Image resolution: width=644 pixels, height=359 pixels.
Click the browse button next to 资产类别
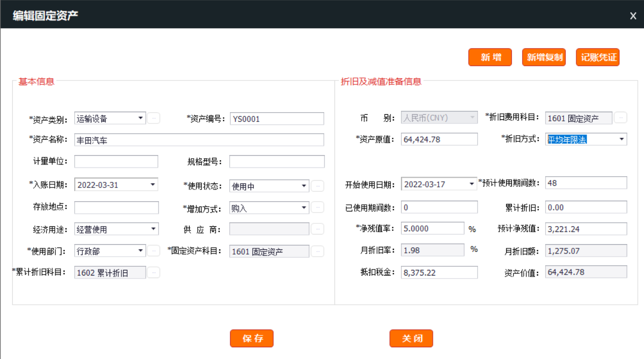coord(154,118)
